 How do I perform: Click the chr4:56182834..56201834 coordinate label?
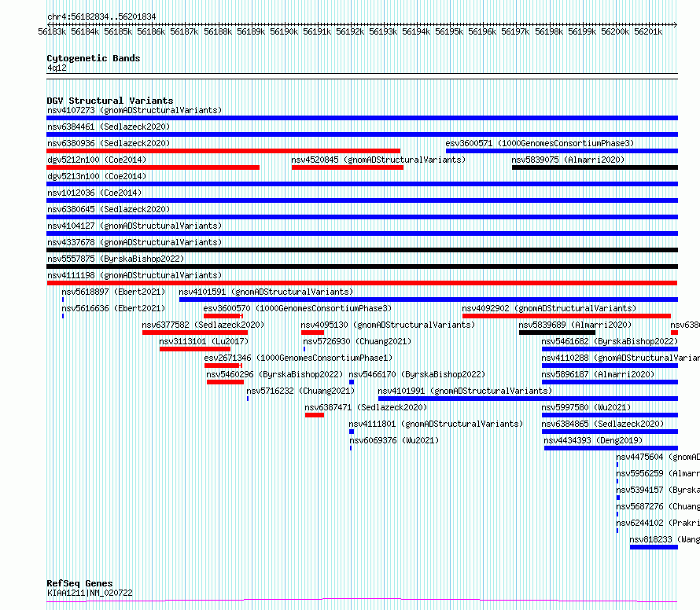pos(101,17)
